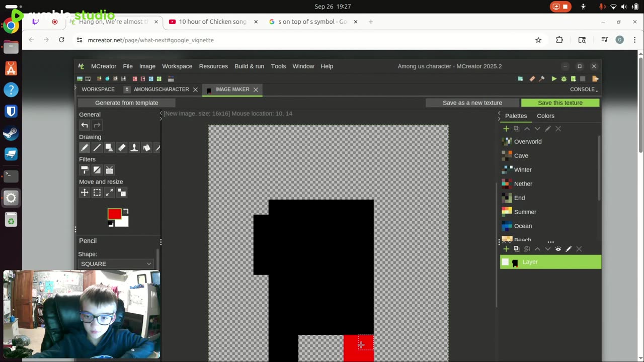Select the Eraser tool

pyautogui.click(x=122, y=148)
